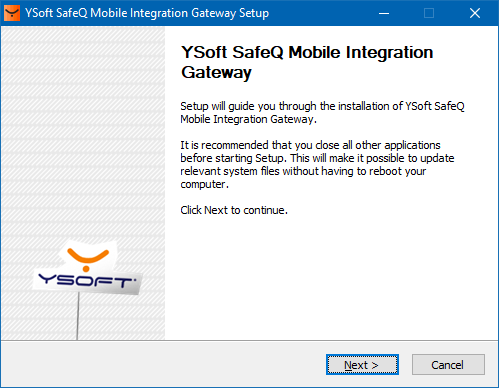Click the Next button to continue setup
The width and height of the screenshot is (499, 388).
coord(362,365)
